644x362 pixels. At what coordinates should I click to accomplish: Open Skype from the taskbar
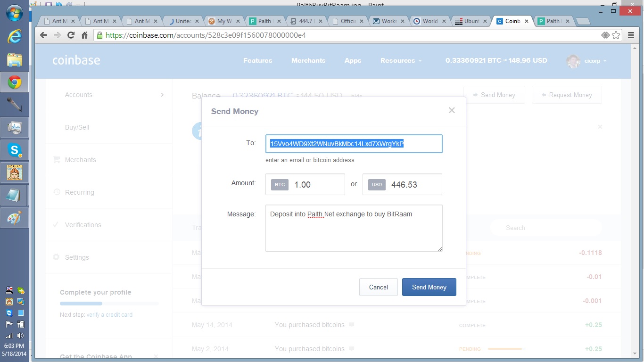click(15, 150)
